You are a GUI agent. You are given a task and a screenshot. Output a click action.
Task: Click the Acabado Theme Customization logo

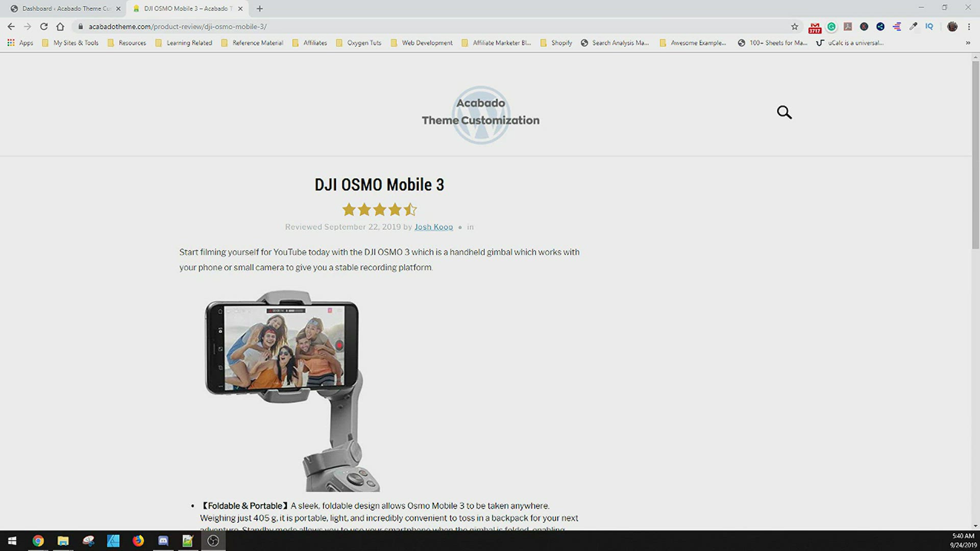pos(480,114)
